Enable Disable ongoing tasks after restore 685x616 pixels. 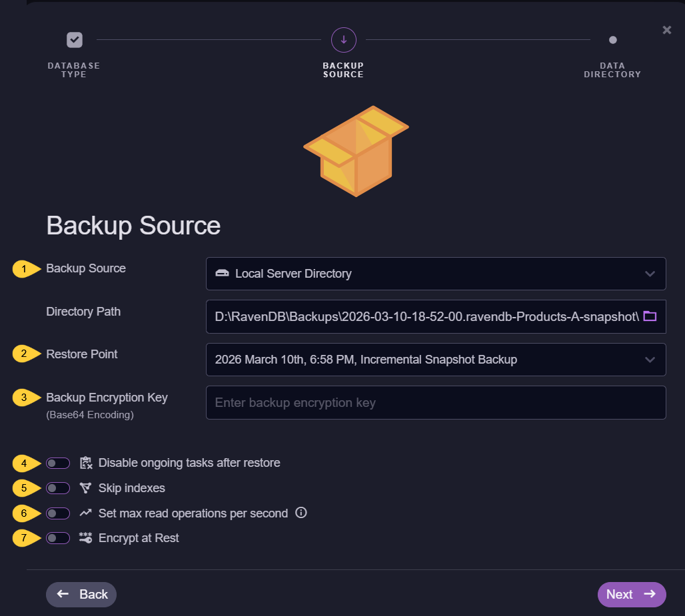coord(57,462)
